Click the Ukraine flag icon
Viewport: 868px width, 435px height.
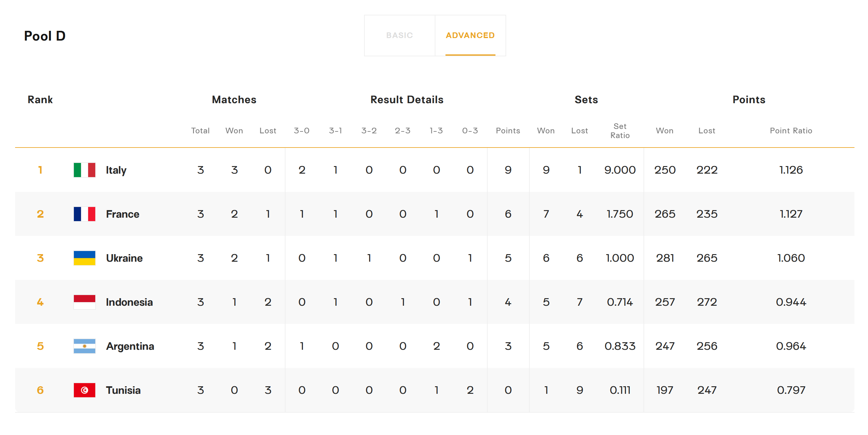coord(84,258)
